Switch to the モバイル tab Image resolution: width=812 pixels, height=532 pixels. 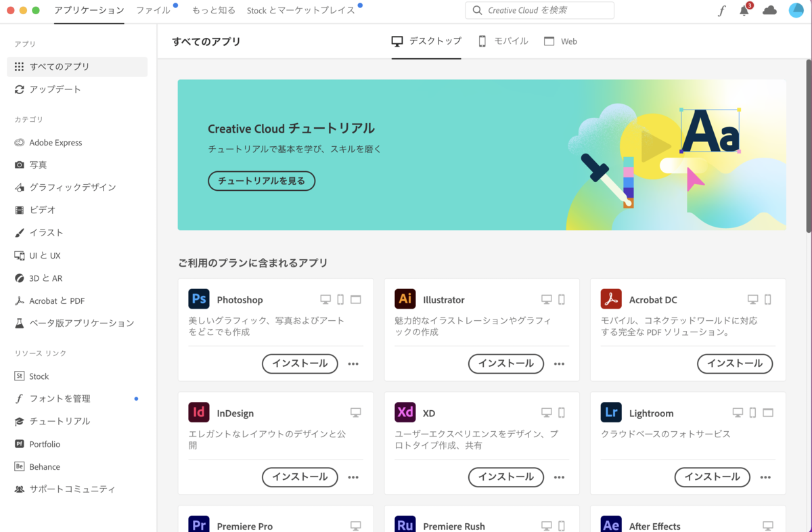click(x=503, y=41)
